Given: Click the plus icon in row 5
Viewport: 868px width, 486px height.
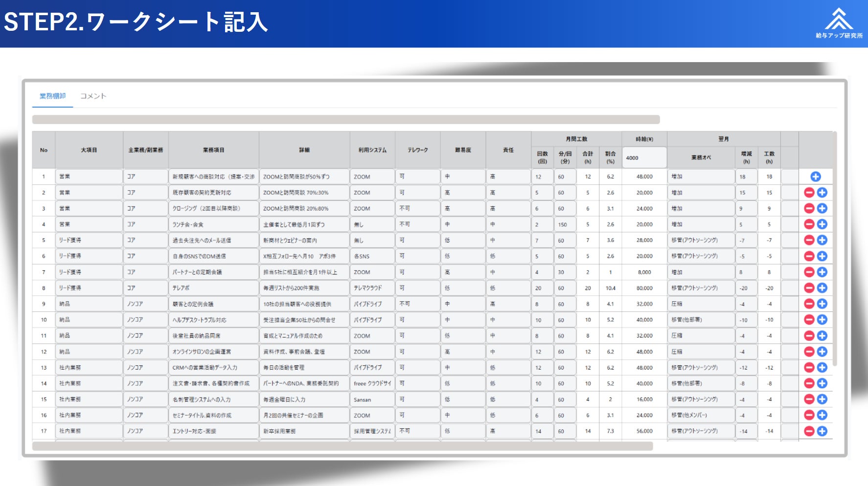Looking at the screenshot, I should pyautogui.click(x=822, y=240).
